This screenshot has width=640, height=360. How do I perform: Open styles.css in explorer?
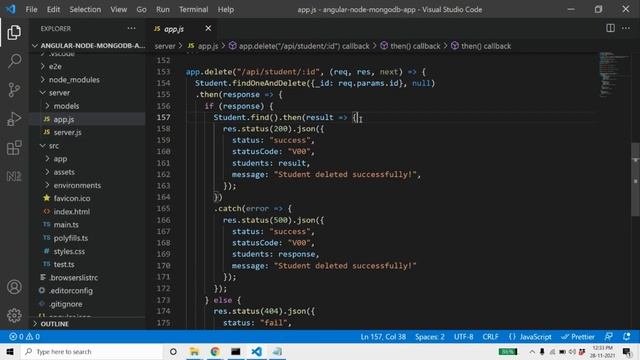(69, 251)
